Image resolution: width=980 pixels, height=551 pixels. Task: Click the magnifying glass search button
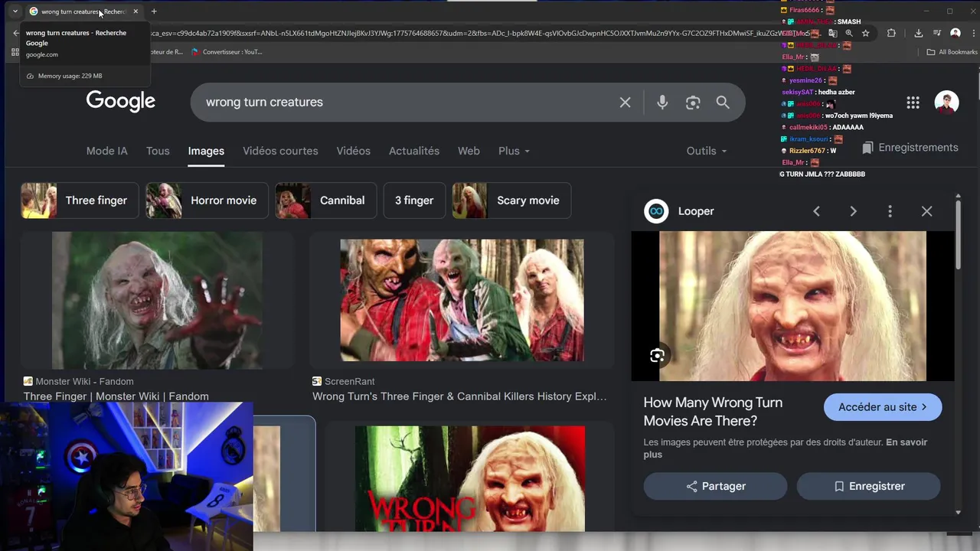(723, 103)
